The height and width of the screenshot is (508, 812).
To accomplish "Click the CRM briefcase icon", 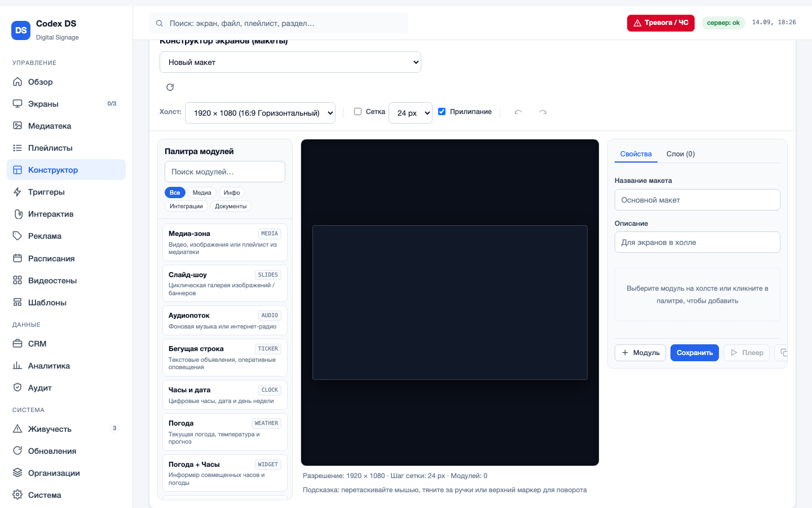I will tap(17, 344).
